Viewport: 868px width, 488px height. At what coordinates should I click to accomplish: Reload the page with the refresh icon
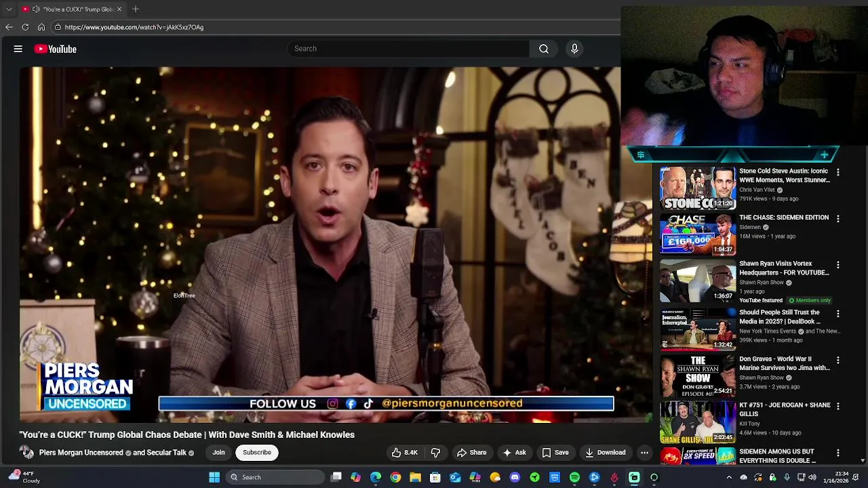point(25,27)
